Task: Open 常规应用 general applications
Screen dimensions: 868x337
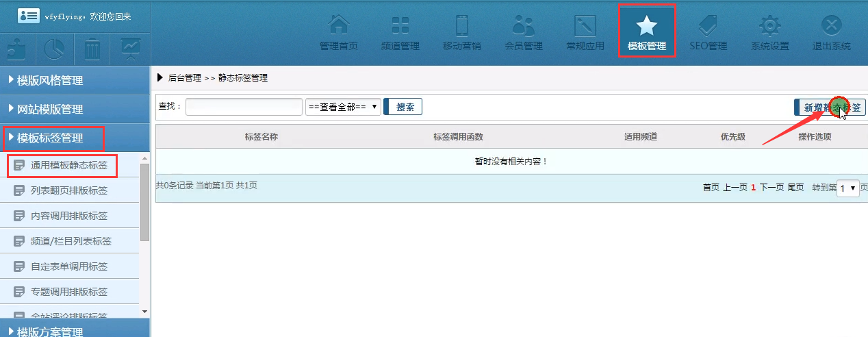Action: click(x=585, y=32)
